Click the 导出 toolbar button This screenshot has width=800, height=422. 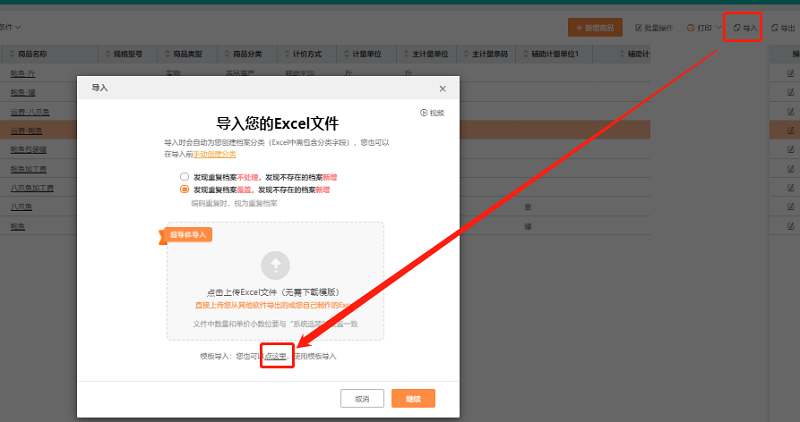click(783, 28)
